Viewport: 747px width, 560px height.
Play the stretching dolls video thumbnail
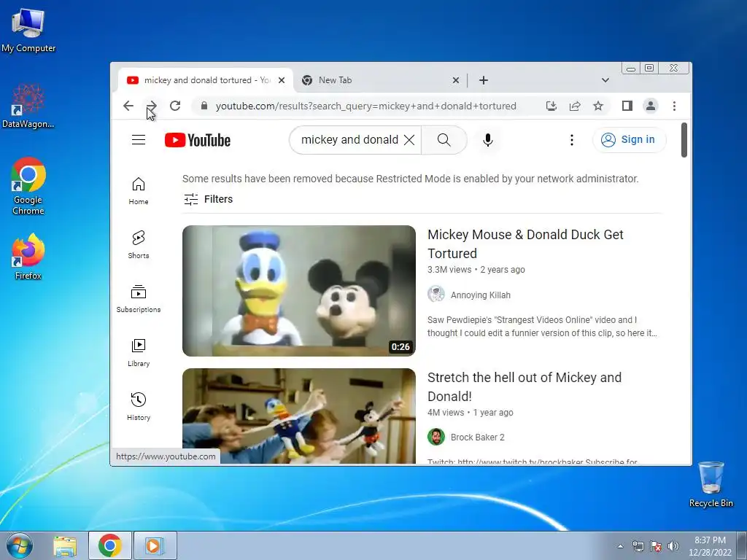point(298,416)
